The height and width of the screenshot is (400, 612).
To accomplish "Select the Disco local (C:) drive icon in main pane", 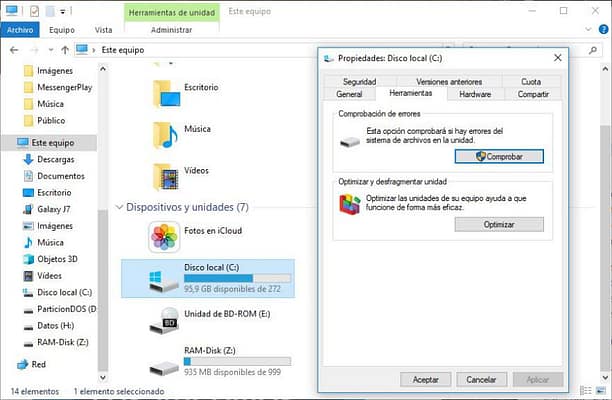I will (164, 281).
